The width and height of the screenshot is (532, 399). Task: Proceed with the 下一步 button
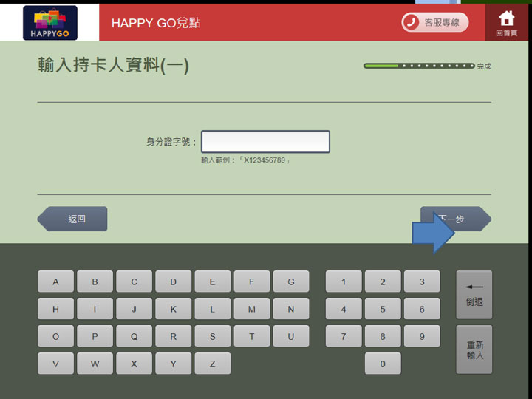pos(456,219)
